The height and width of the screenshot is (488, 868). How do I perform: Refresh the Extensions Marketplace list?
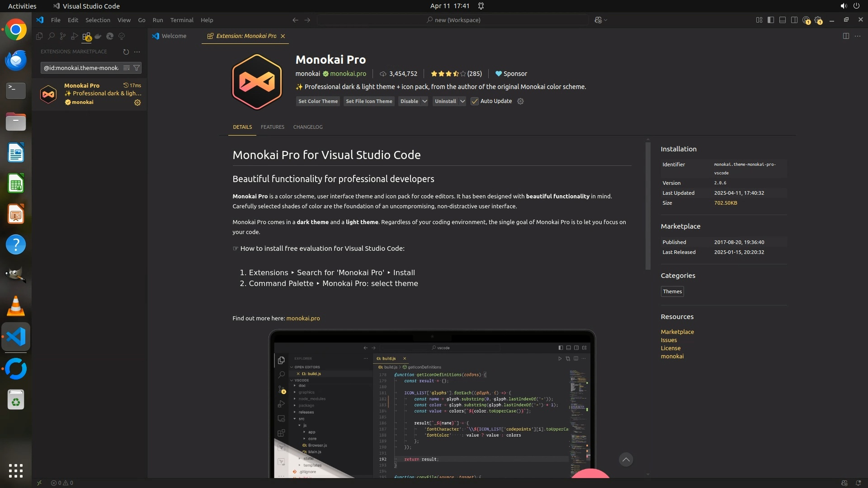coord(126,52)
